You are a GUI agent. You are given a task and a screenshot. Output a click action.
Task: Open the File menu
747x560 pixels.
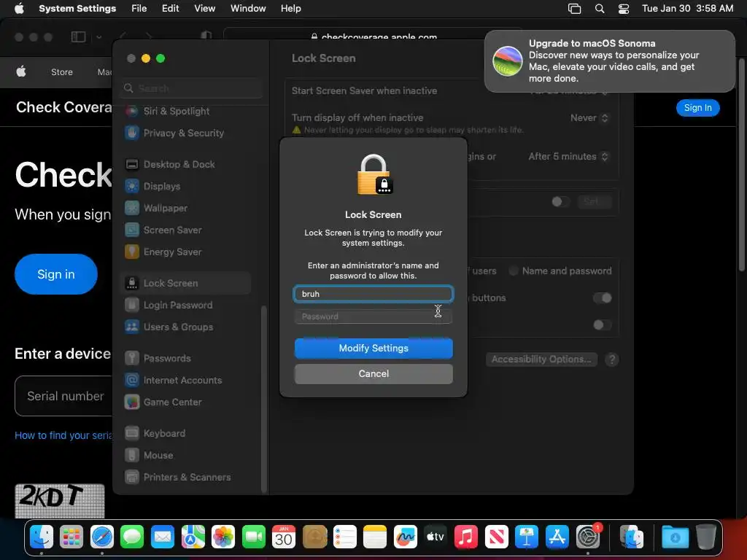139,9
